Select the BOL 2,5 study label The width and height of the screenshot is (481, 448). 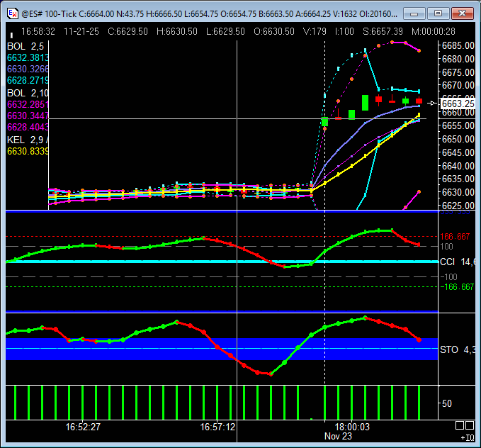[26, 46]
